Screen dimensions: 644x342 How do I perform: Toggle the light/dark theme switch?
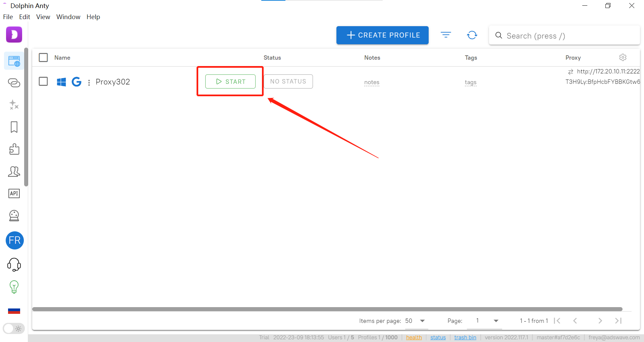tap(14, 329)
